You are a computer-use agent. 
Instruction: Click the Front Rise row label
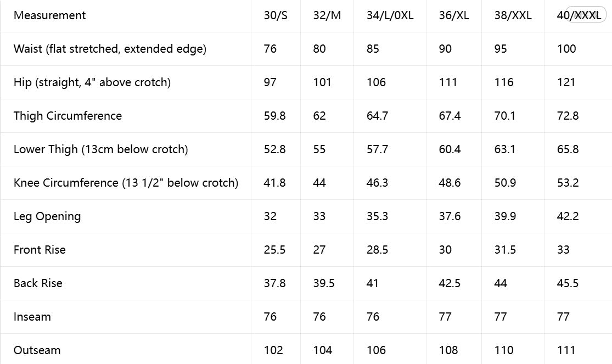tap(40, 250)
